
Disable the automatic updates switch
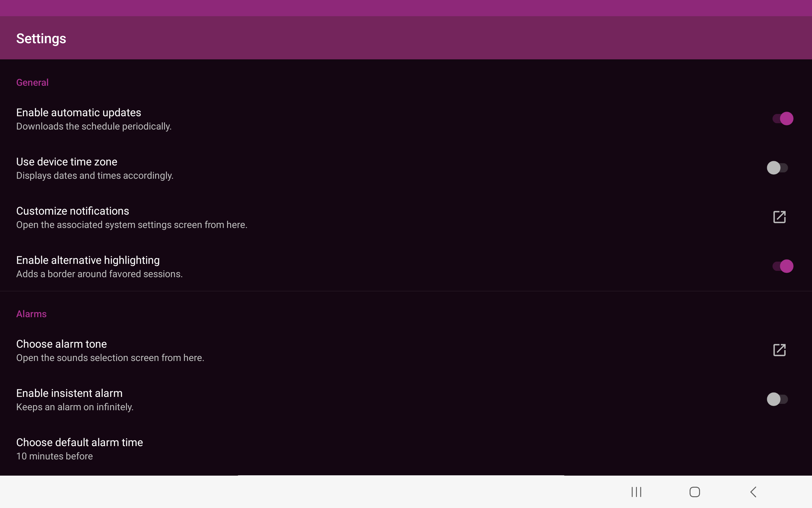tap(783, 119)
